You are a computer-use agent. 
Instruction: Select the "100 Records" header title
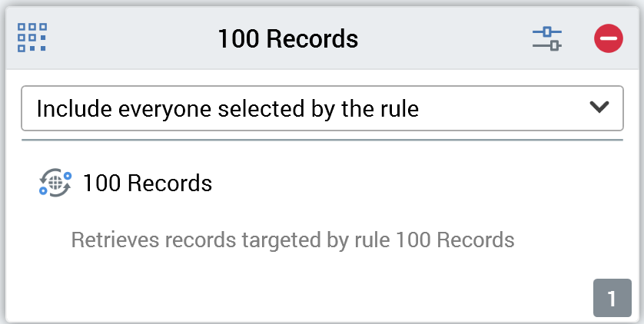point(287,38)
